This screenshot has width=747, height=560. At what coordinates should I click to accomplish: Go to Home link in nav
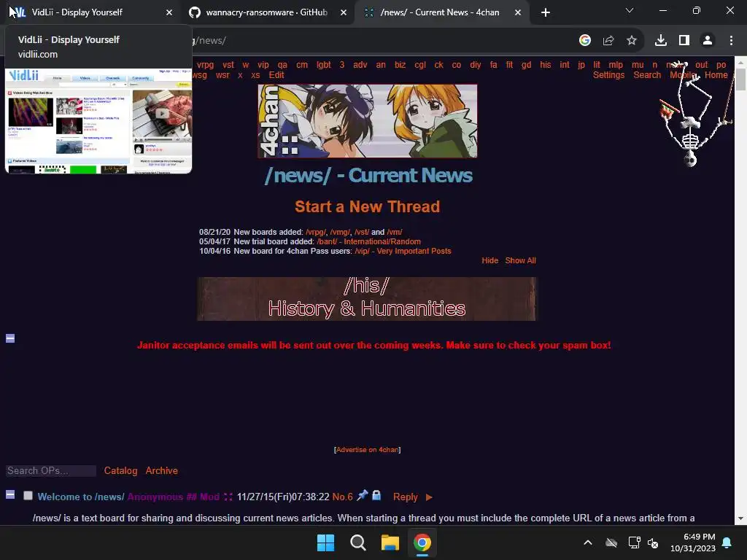click(x=716, y=75)
